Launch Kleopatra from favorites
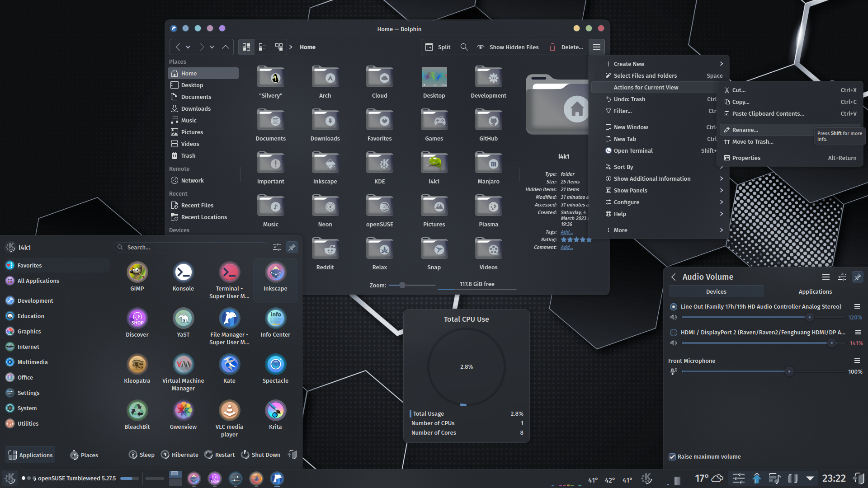 [137, 369]
